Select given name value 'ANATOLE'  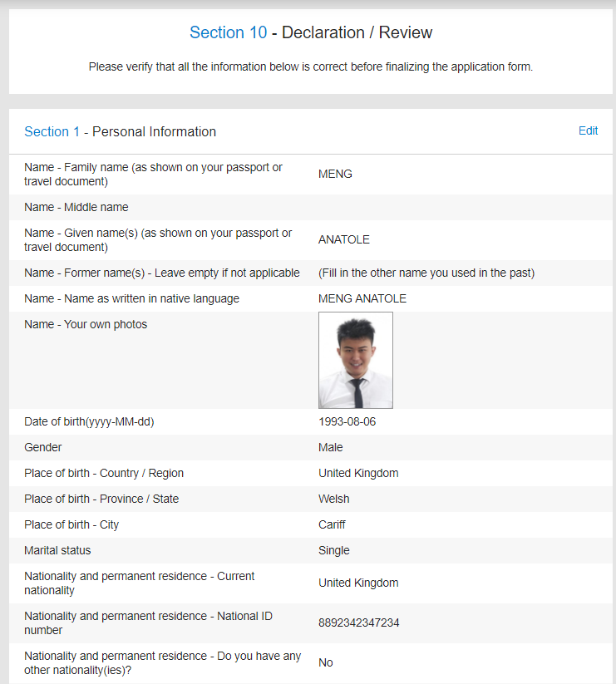click(344, 240)
